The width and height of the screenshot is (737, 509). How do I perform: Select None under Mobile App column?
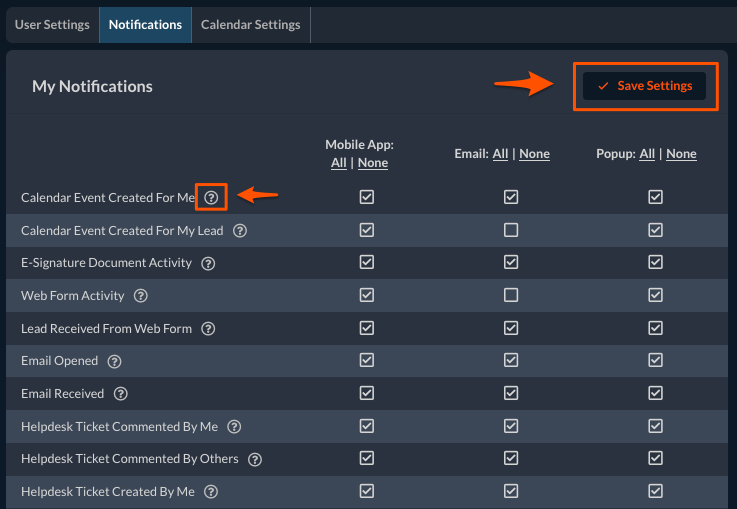(373, 163)
